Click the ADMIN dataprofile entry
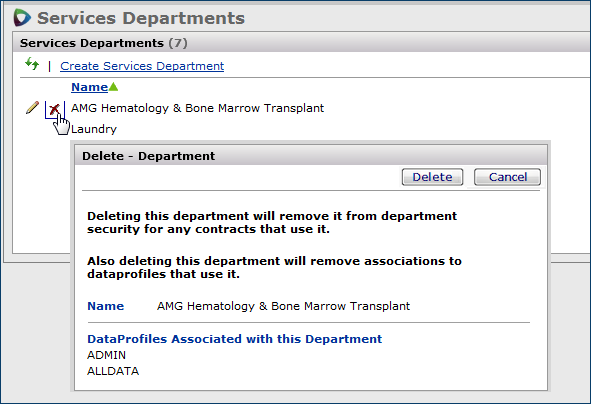Screen dimensions: 591x404 click(x=106, y=355)
